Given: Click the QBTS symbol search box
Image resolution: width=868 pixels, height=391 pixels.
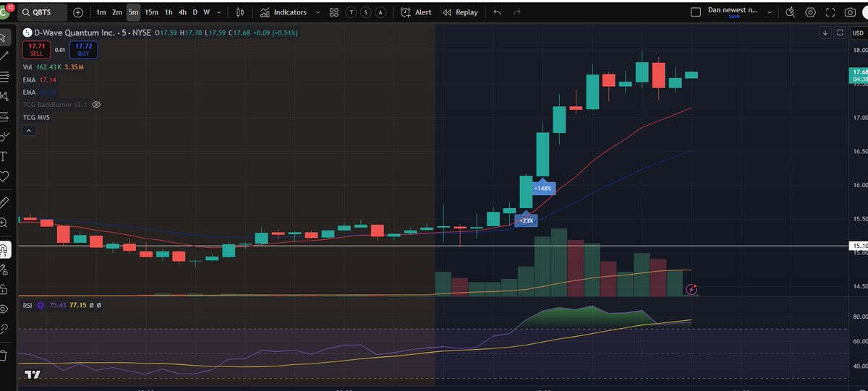Looking at the screenshot, I should [43, 12].
